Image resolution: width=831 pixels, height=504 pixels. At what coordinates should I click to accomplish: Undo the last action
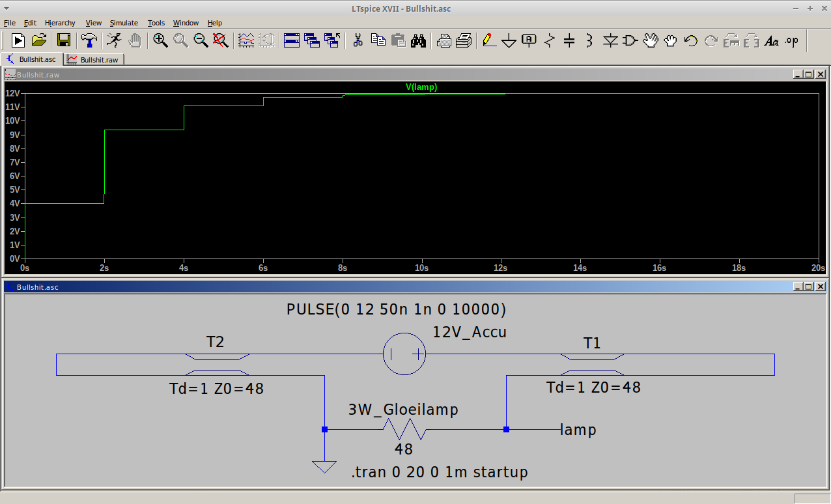point(691,40)
